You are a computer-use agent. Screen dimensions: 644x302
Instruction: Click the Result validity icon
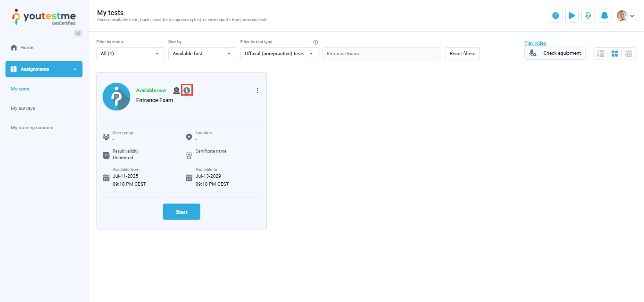[106, 155]
